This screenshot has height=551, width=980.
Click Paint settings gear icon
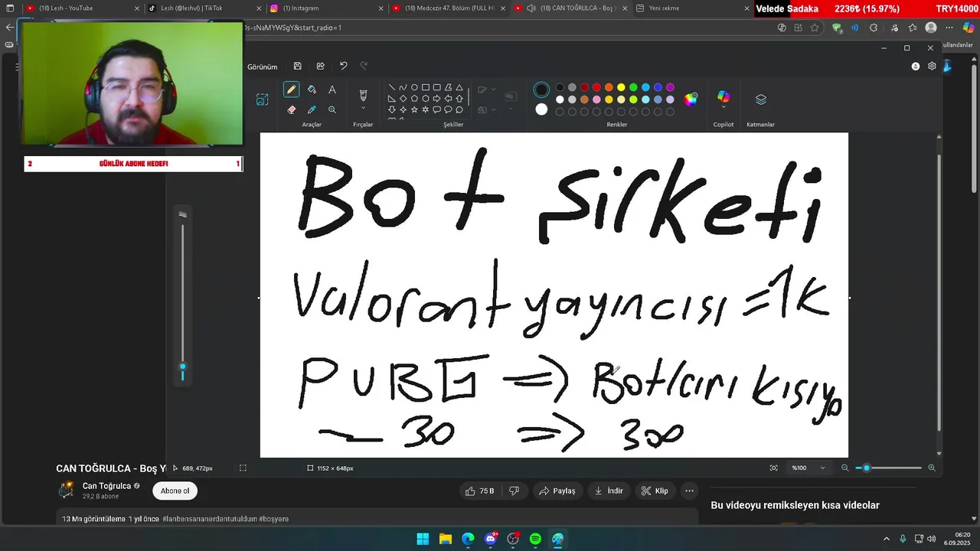coord(932,66)
